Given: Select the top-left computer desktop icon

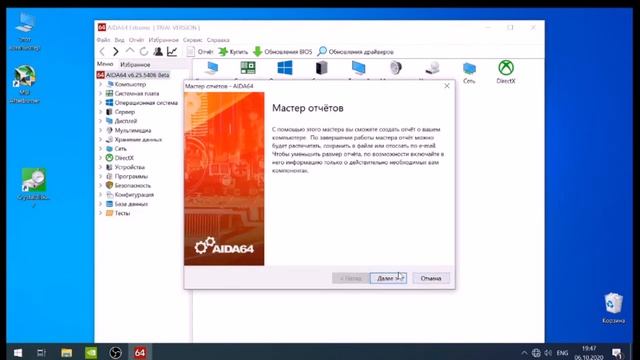Looking at the screenshot, I should click(25, 32).
